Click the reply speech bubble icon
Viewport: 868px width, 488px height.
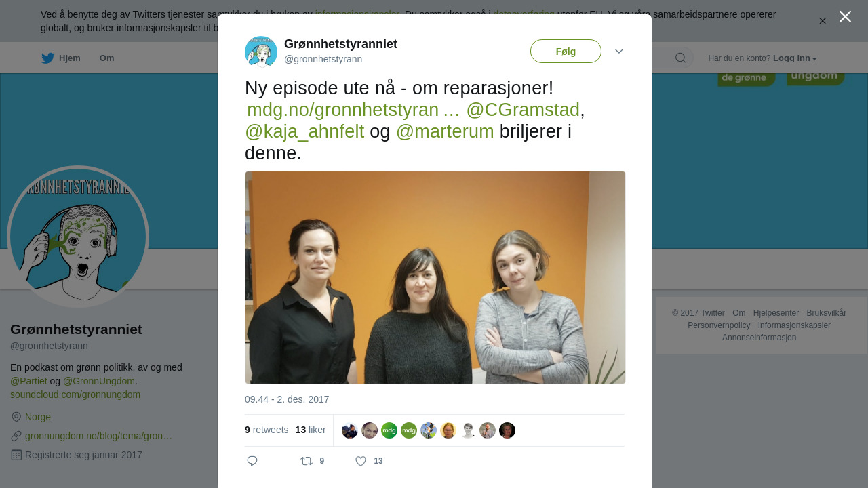[x=252, y=461]
